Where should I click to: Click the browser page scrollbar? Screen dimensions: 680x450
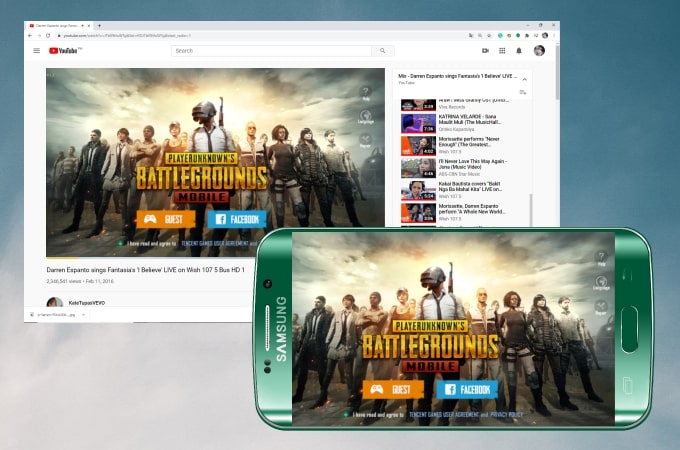click(557, 72)
